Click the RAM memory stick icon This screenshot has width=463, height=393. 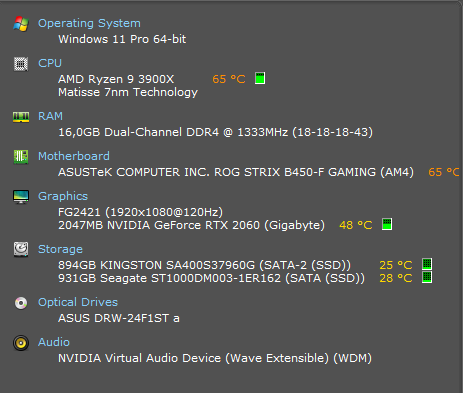tap(21, 117)
